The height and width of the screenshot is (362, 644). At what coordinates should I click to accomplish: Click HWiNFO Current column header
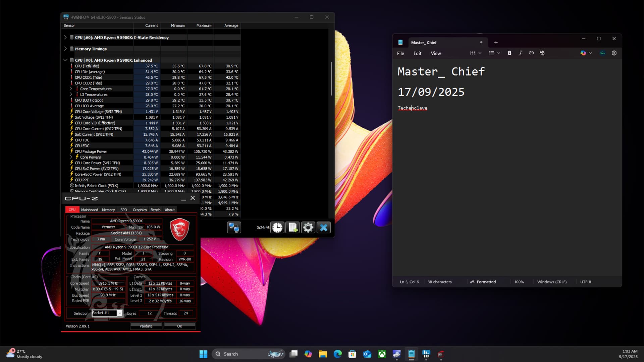(x=147, y=25)
